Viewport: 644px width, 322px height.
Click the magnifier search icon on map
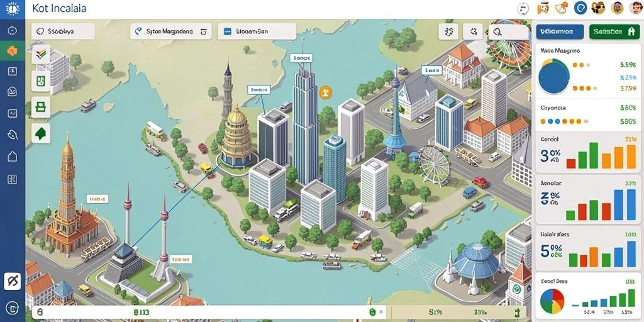click(x=498, y=31)
